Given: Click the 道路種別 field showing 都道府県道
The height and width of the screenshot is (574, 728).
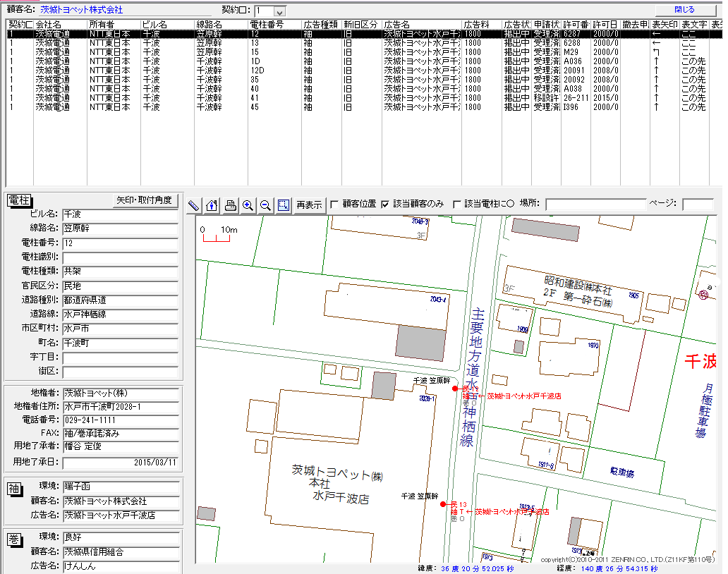Looking at the screenshot, I should [x=120, y=300].
